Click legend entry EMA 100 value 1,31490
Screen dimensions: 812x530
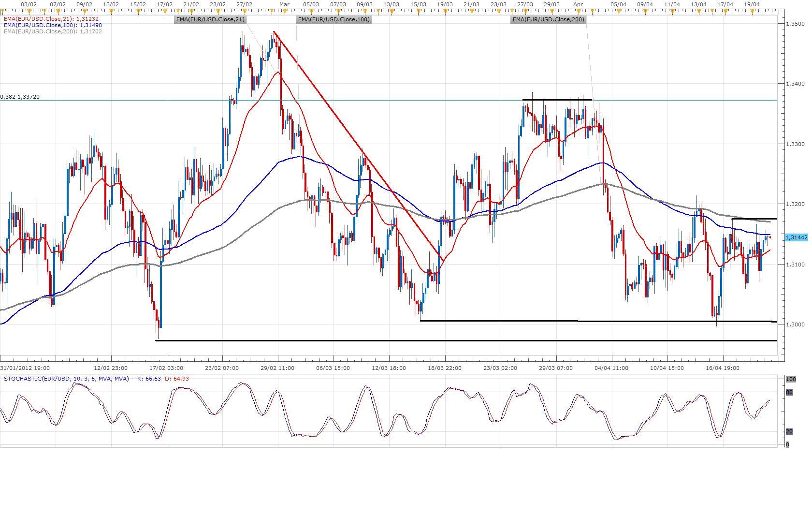point(52,25)
